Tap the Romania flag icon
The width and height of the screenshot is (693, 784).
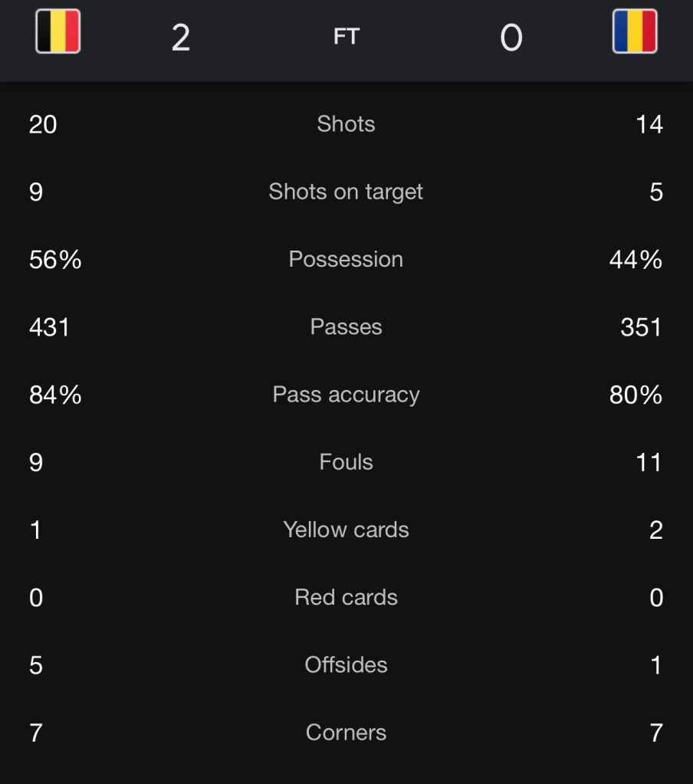(634, 31)
